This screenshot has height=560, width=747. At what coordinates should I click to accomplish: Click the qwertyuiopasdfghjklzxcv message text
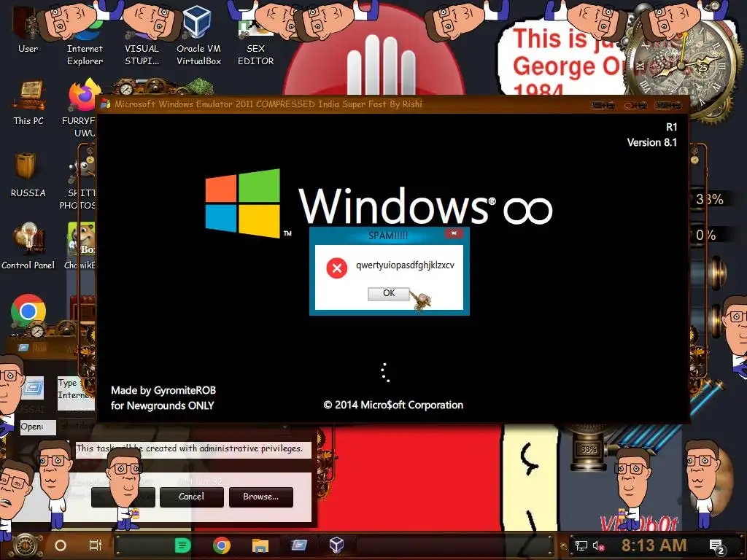405,265
